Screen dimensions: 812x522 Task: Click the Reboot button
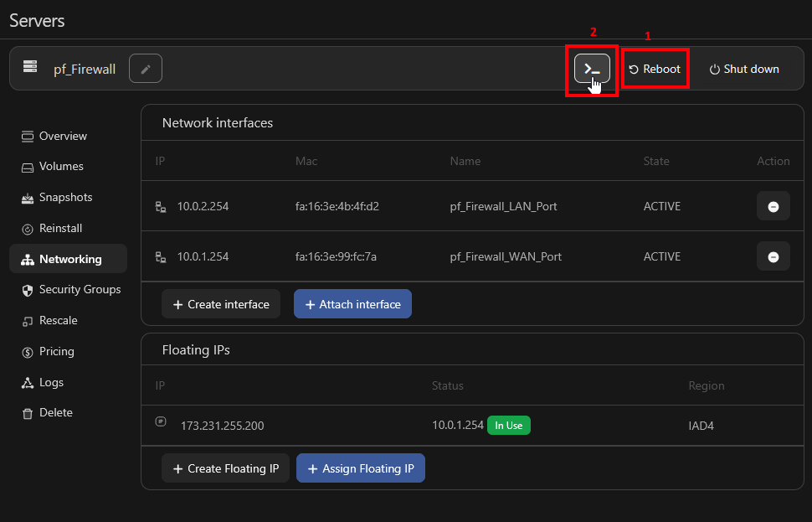pos(655,68)
